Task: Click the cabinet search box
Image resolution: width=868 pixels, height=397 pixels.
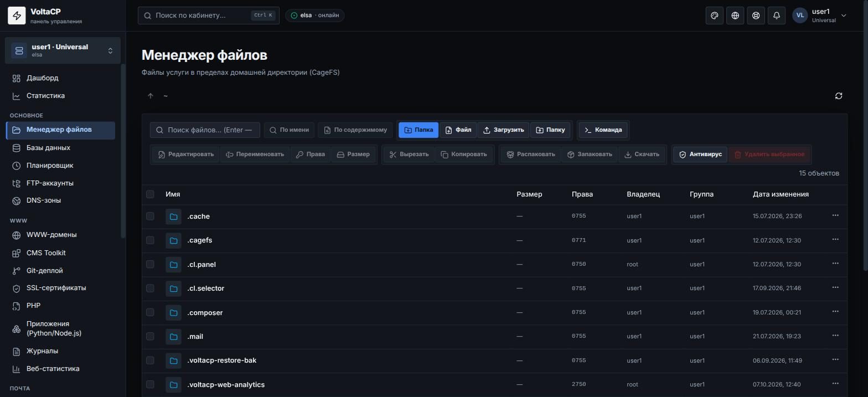Action: [x=209, y=16]
